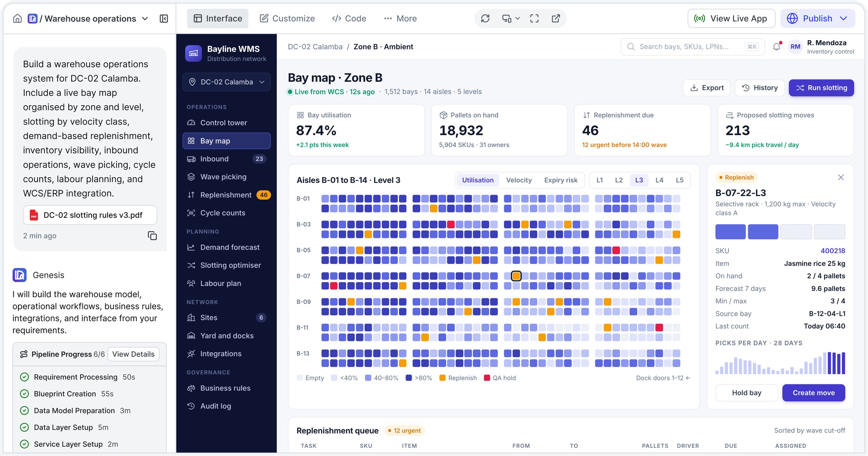Image resolution: width=868 pixels, height=456 pixels.
Task: Switch bay map to Utilisation view
Action: click(478, 180)
